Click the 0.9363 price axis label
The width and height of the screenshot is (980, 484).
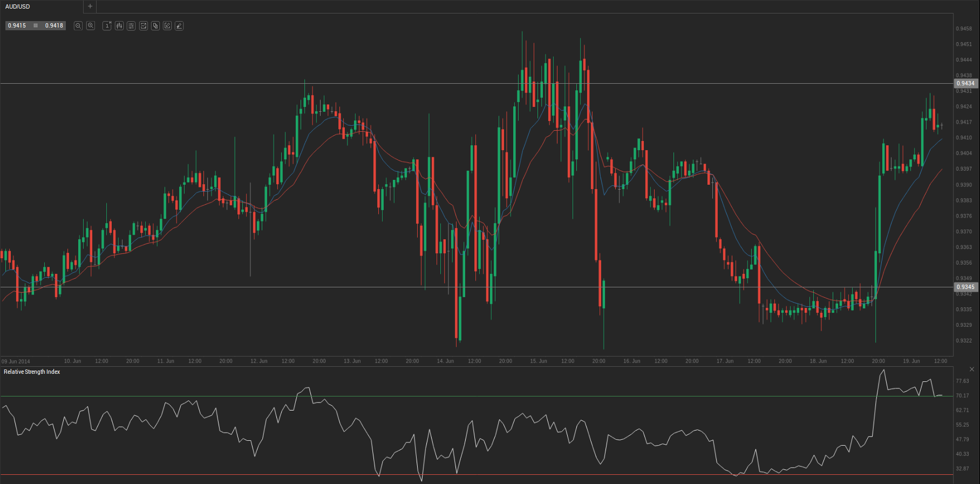[x=964, y=247]
